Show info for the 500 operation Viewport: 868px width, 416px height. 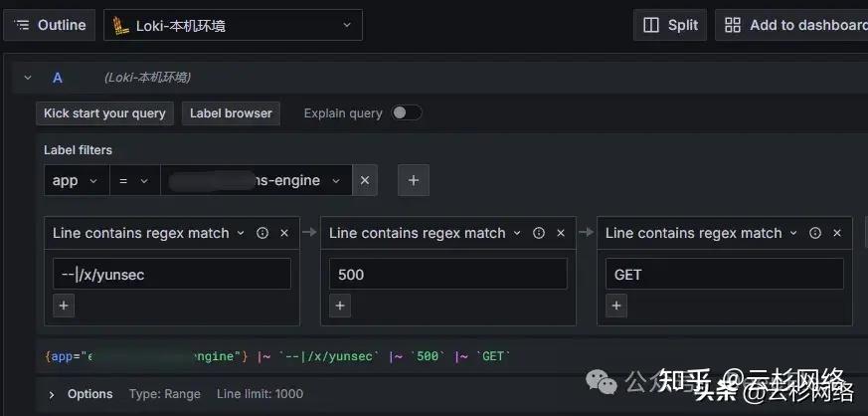539,233
